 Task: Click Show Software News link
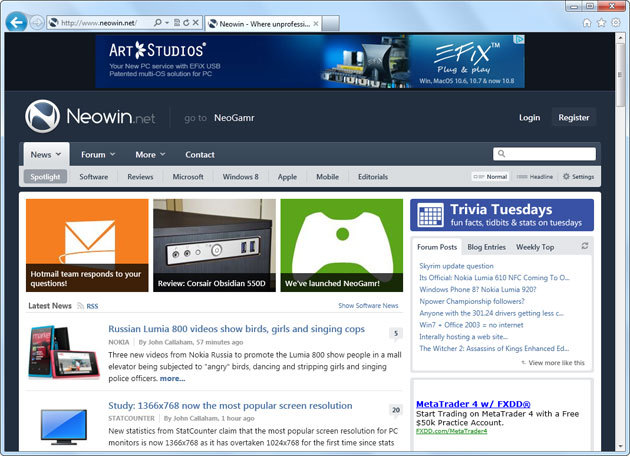[x=368, y=306]
